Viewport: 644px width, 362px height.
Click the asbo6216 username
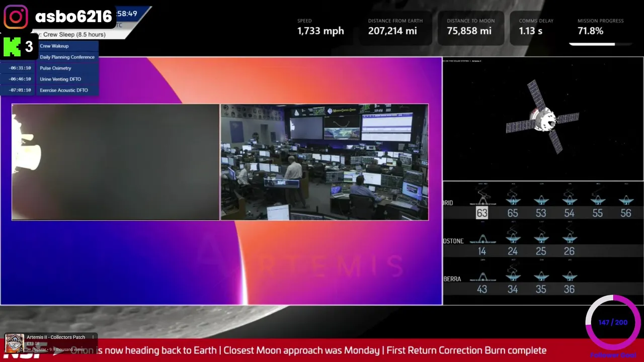point(73,17)
